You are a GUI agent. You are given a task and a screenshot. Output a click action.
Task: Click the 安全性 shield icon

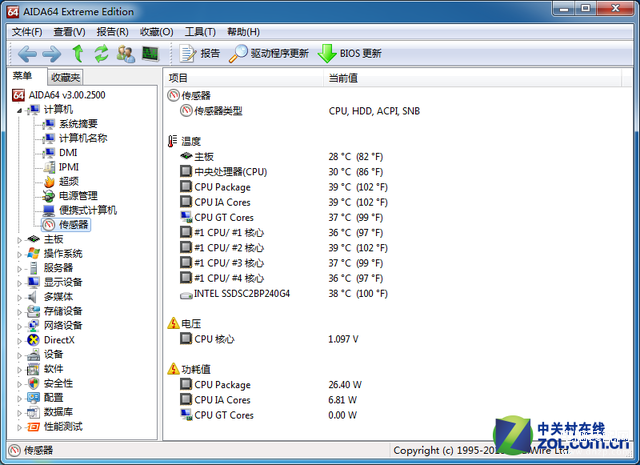tap(33, 383)
